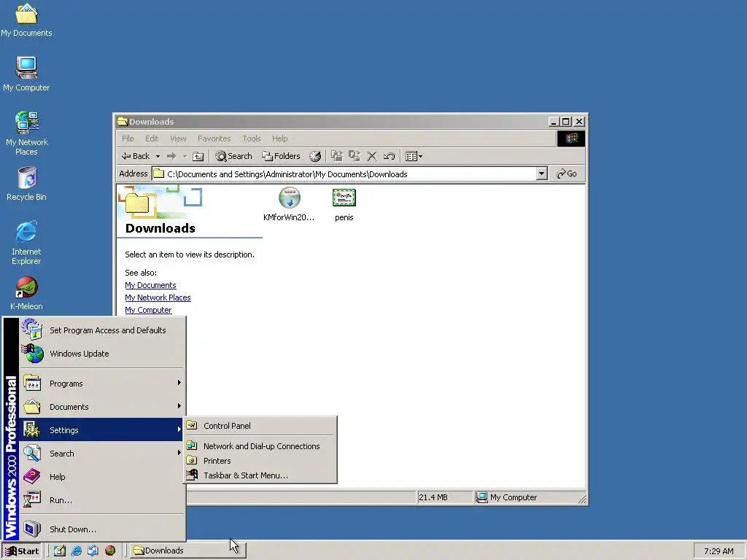This screenshot has width=747, height=560.
Task: Click the Go button
Action: pyautogui.click(x=567, y=174)
